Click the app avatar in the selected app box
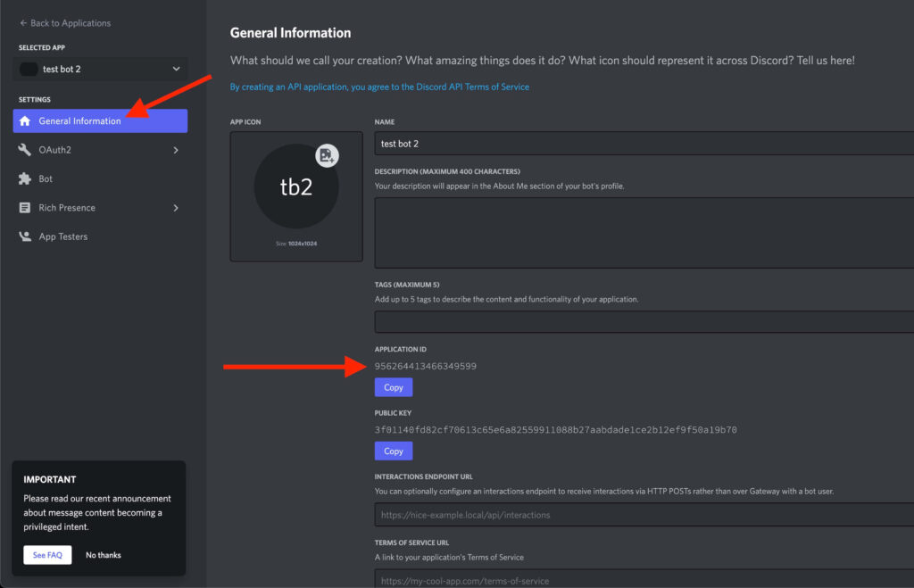 click(29, 69)
